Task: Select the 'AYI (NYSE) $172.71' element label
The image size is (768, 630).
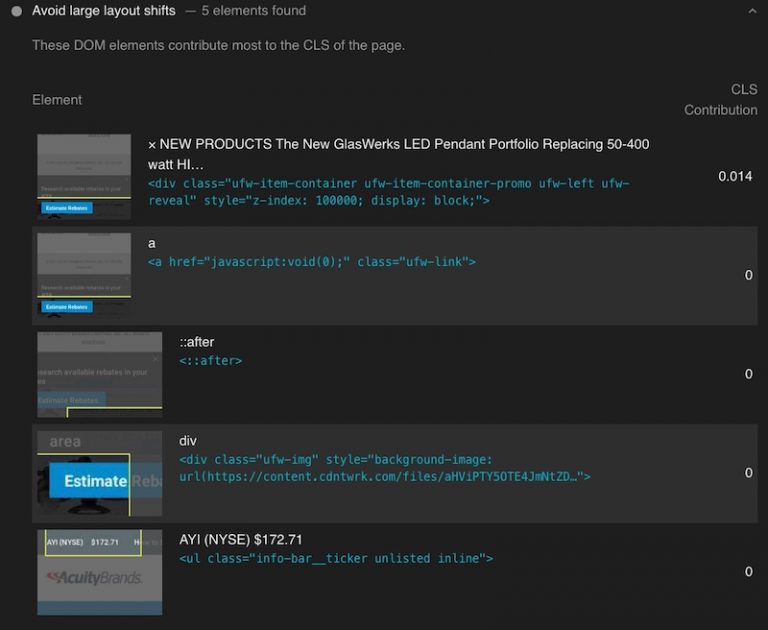Action: coord(240,539)
